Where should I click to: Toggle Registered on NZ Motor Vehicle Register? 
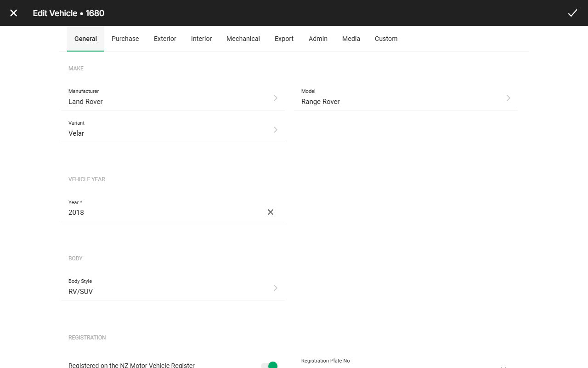click(269, 365)
